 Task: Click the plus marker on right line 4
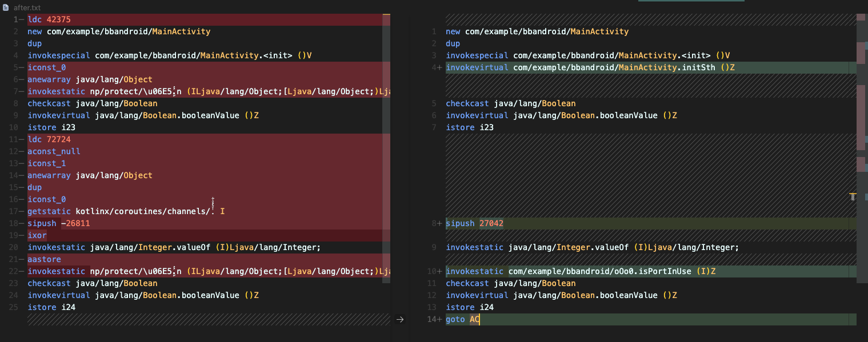[x=440, y=68]
